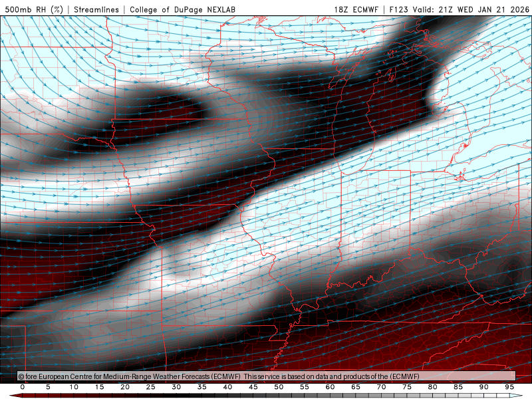This screenshot has height=399, width=532.
Task: Click the "20" colorbar scale label
Action: tap(125, 387)
